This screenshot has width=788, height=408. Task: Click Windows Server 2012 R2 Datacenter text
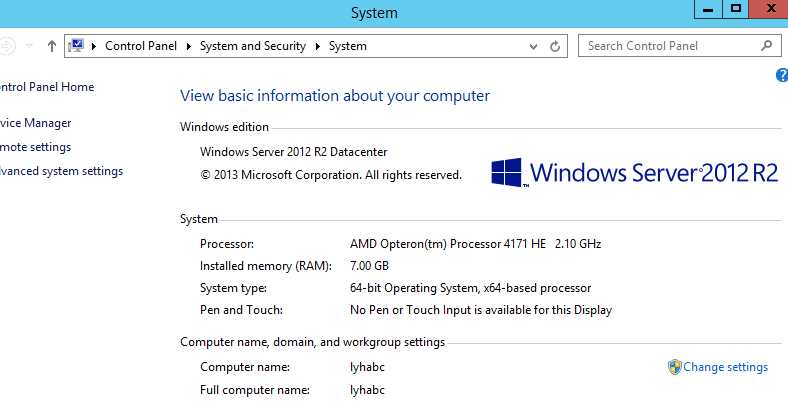point(293,152)
